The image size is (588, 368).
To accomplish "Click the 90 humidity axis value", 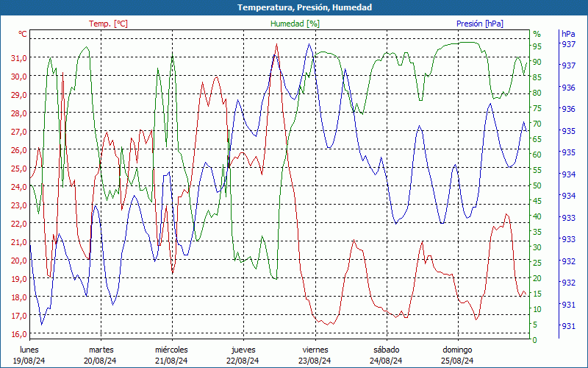I will (x=537, y=62).
